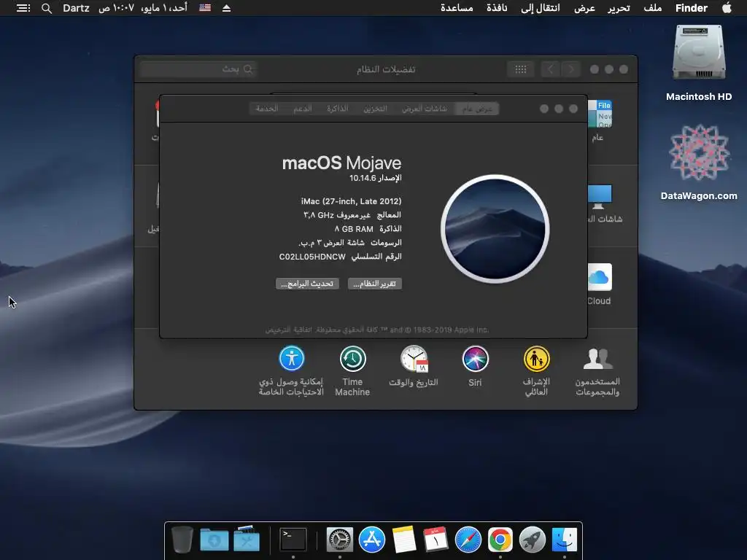Switch to التخزين (Storage) tab

(376, 109)
